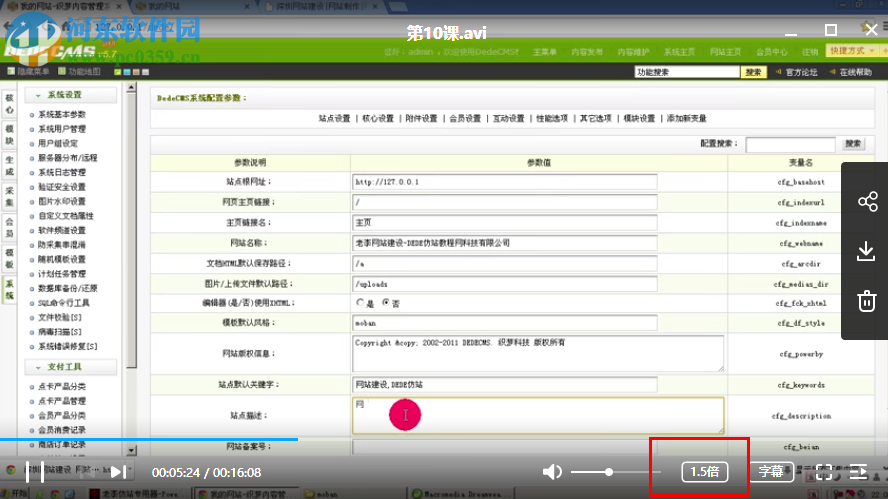888x499 pixels.
Task: Click the 功能搜索 search field
Action: tap(687, 72)
